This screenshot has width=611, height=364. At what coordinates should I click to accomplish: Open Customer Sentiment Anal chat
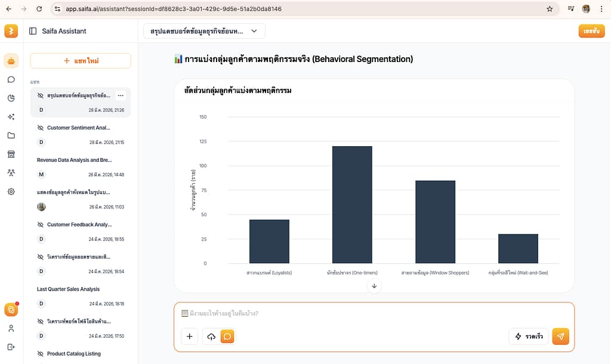point(81,134)
